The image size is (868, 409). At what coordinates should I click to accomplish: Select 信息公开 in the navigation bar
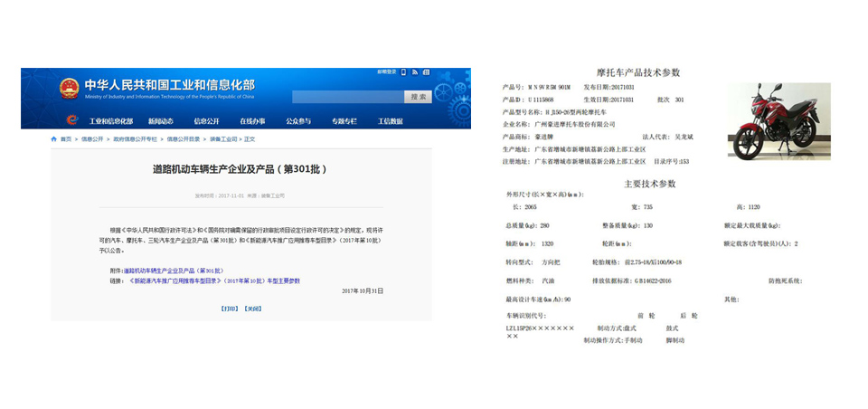click(206, 121)
